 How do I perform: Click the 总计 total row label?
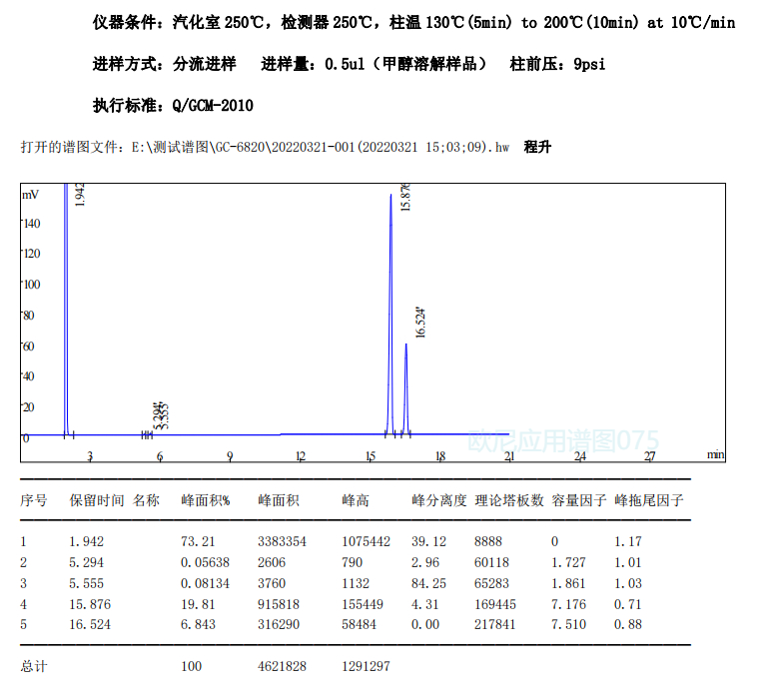coord(34,665)
